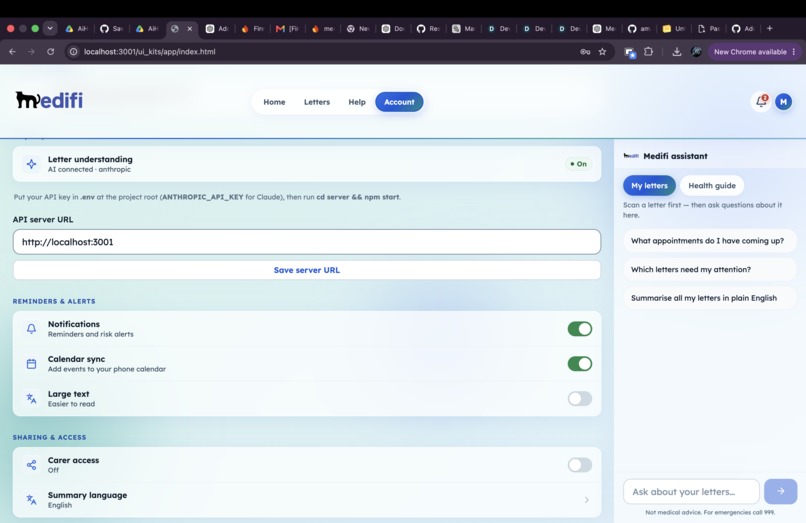Click the 'REMINDERS & ALERTS' heading
Image resolution: width=806 pixels, height=523 pixels.
click(54, 301)
